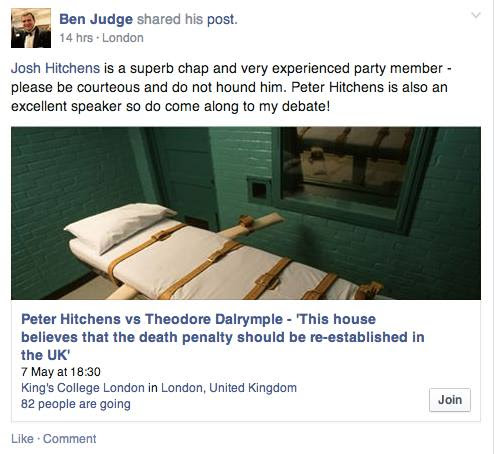Click Ben Judge's profile picture
The height and width of the screenshot is (454, 494).
[x=31, y=28]
